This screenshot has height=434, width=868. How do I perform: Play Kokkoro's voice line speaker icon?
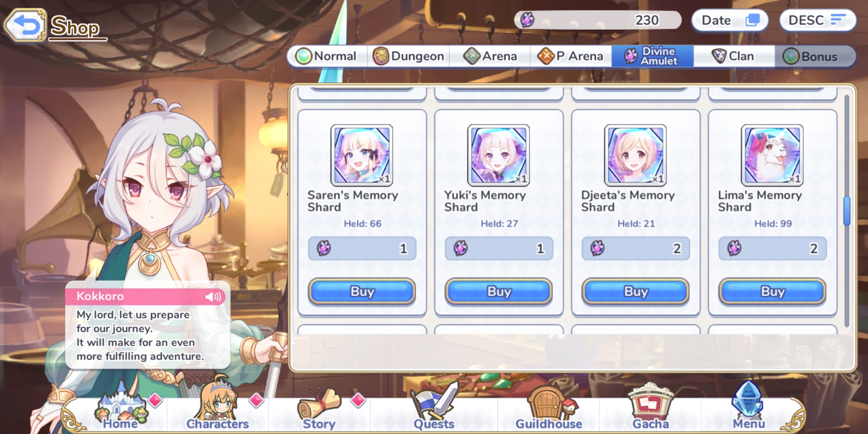pos(213,297)
